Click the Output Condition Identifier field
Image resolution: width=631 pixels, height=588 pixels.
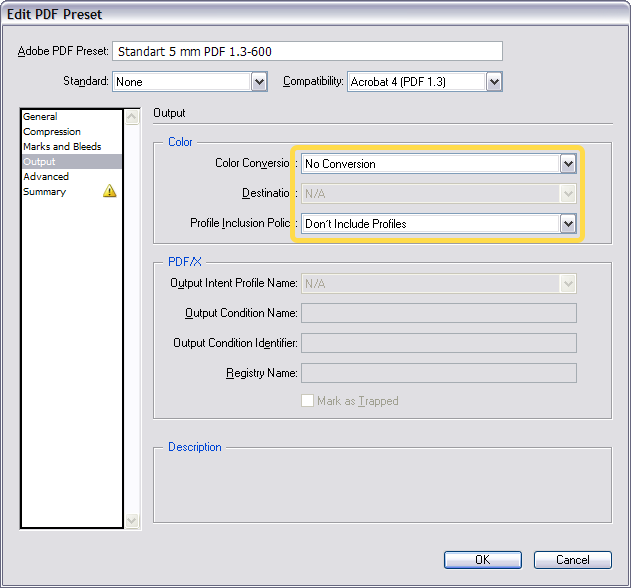click(439, 343)
